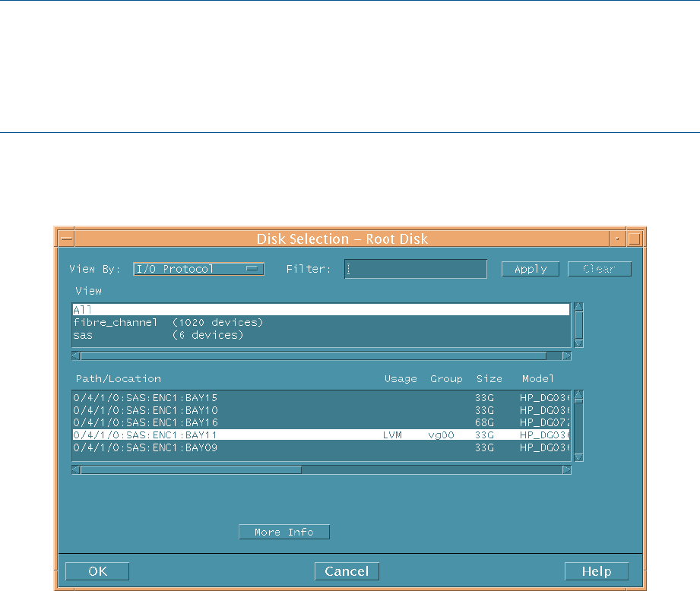Select the fibre_channel (1020 devices) view
The image size is (700, 591).
pyautogui.click(x=321, y=322)
